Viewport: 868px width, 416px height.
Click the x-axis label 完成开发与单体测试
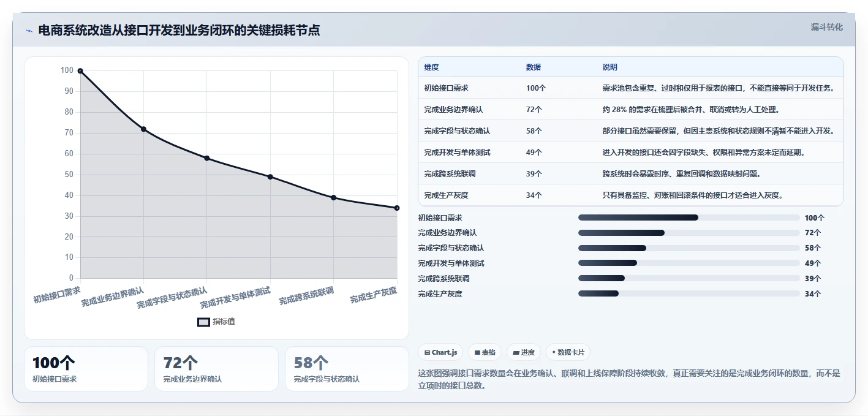[x=235, y=297]
